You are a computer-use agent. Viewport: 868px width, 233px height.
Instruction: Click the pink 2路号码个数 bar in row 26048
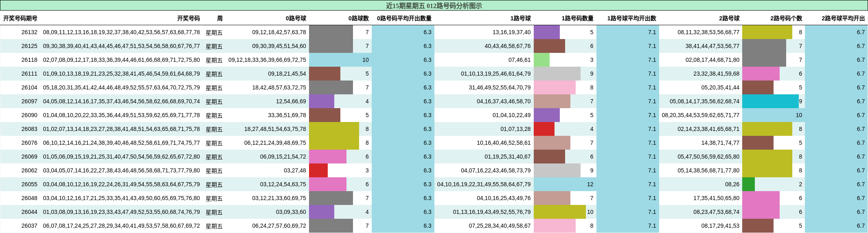coord(761,198)
